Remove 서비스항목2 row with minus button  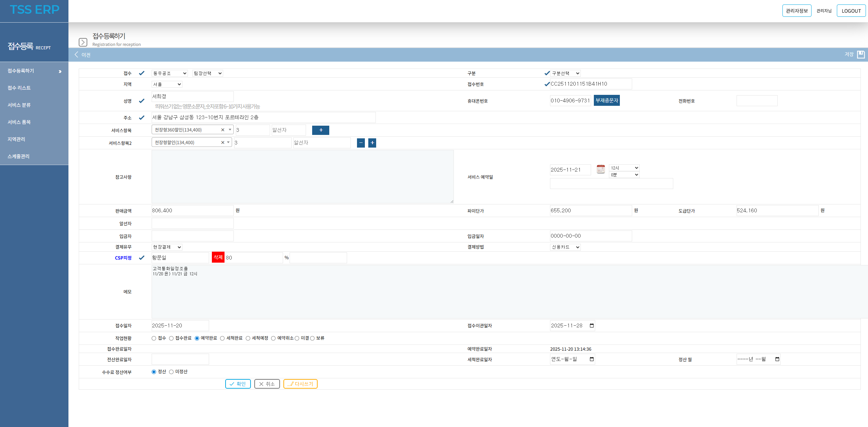point(361,143)
